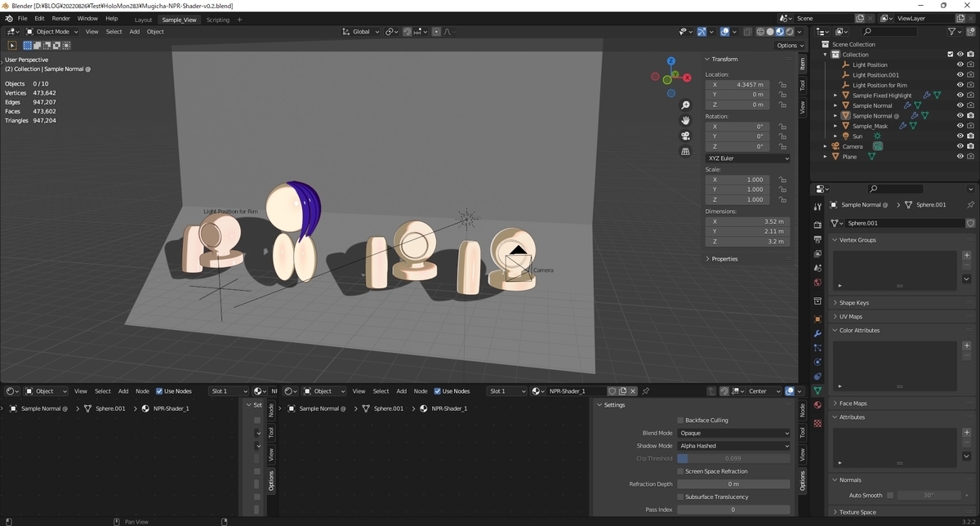This screenshot has height=526, width=980.
Task: Click the viewport Options button
Action: 790,46
